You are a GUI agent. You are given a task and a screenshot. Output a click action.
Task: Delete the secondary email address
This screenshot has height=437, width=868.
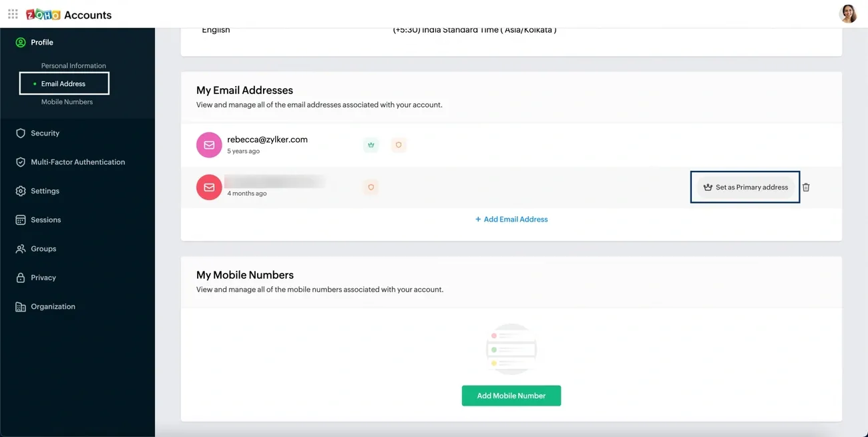(x=806, y=187)
